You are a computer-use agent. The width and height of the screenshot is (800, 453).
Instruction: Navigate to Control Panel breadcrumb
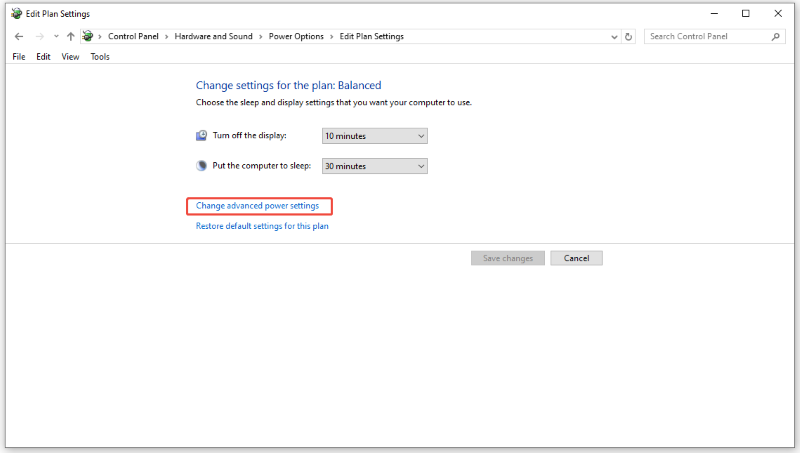pos(133,36)
